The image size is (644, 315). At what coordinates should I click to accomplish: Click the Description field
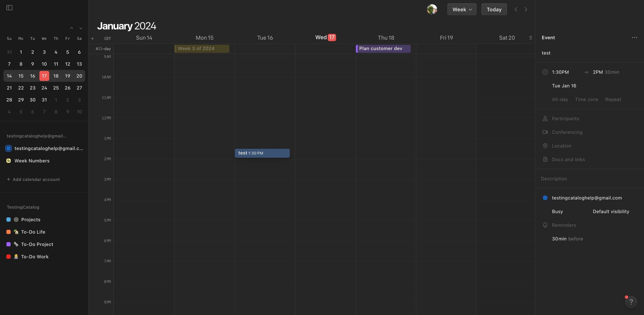tap(554, 179)
